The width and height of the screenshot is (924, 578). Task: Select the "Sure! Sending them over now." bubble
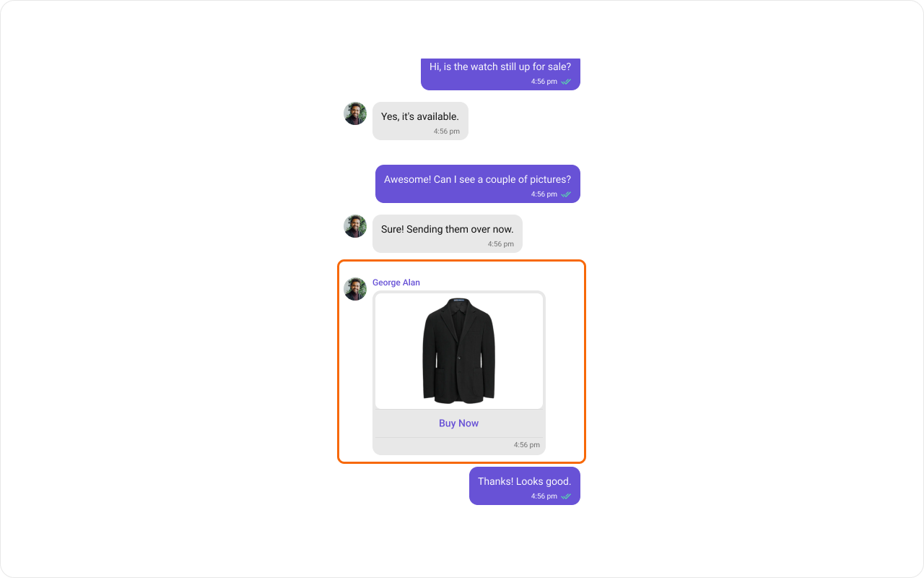point(448,233)
